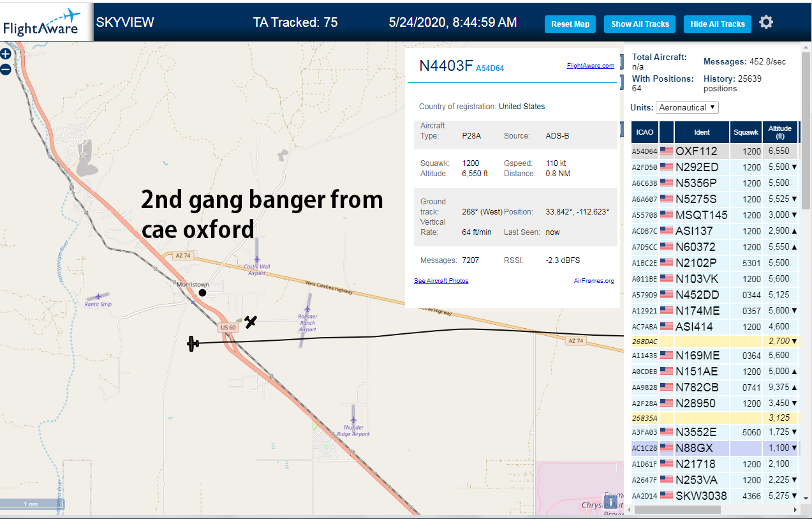Screen dimensions: 812x519
Task: Open the AirFrames.org link
Action: 594,281
